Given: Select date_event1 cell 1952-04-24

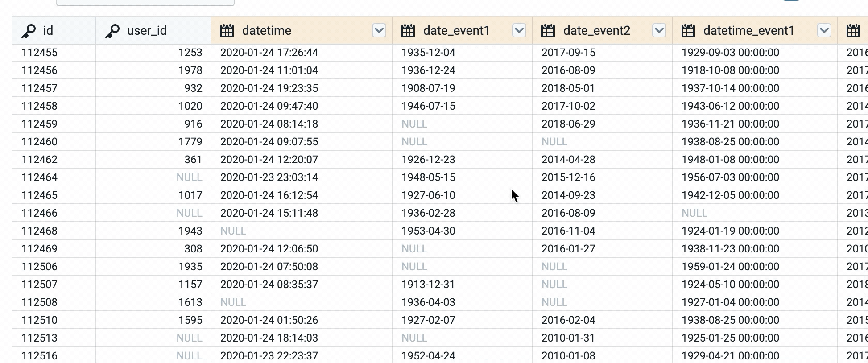Looking at the screenshot, I should pos(462,356).
